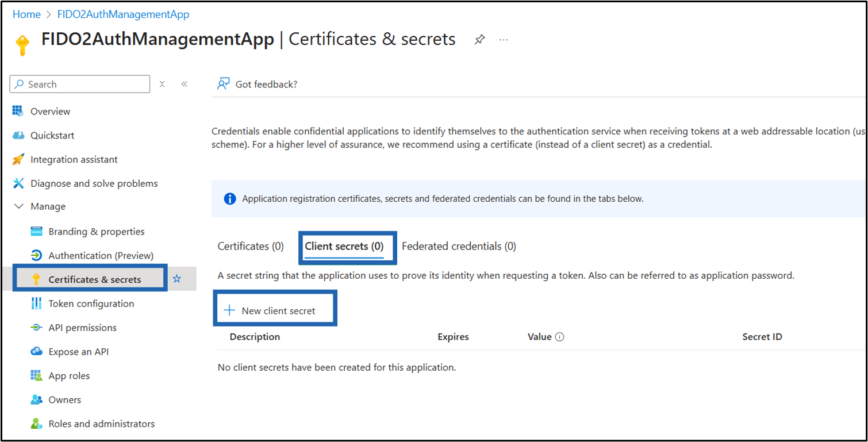Click the Diagnose and solve problems wrench icon

pyautogui.click(x=18, y=183)
